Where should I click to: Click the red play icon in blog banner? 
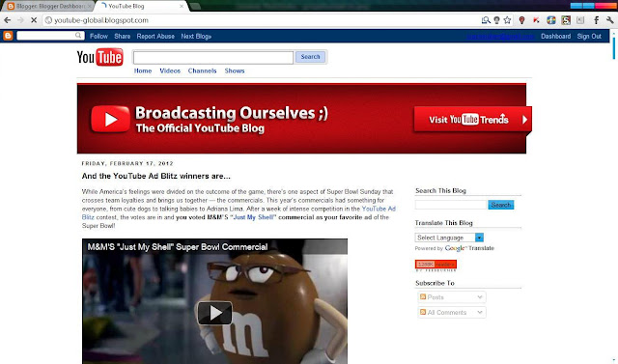[110, 119]
